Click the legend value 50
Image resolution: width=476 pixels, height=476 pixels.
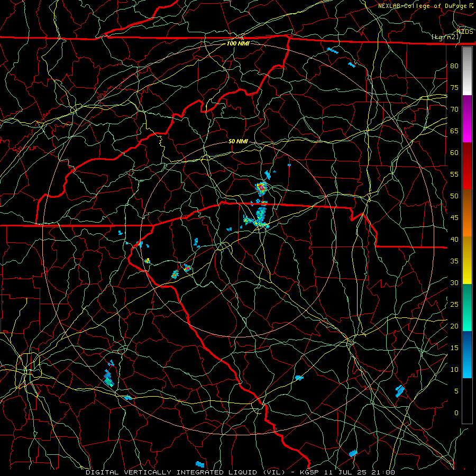(x=454, y=196)
